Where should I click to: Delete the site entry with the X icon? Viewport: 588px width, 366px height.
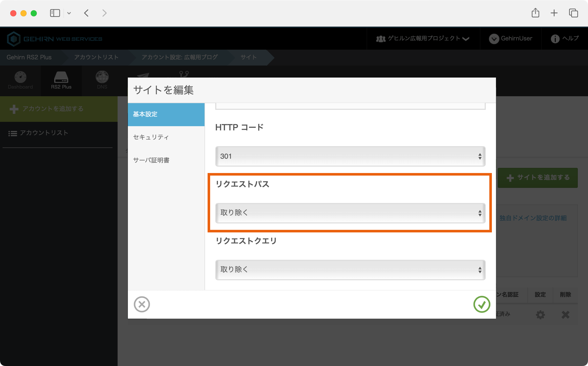click(x=566, y=315)
